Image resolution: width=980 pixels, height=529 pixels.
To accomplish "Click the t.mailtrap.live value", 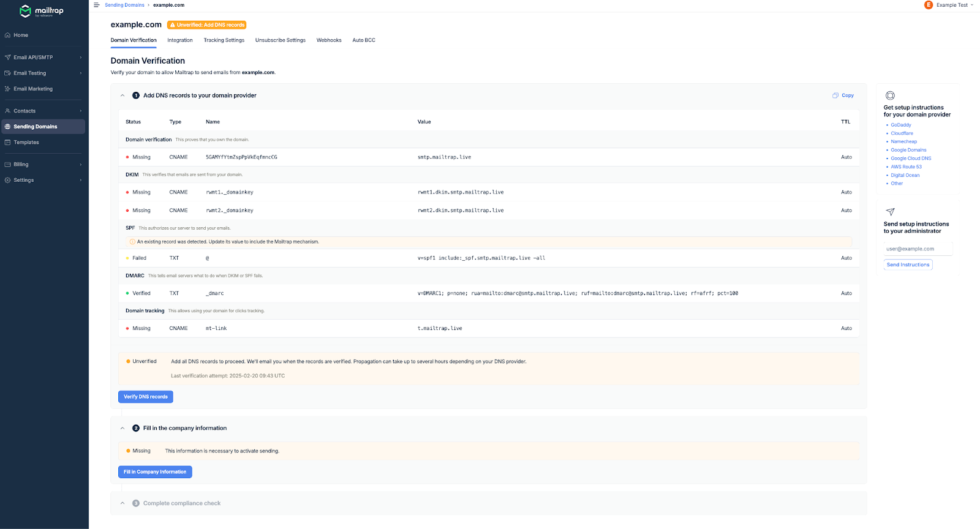I will pyautogui.click(x=440, y=329).
